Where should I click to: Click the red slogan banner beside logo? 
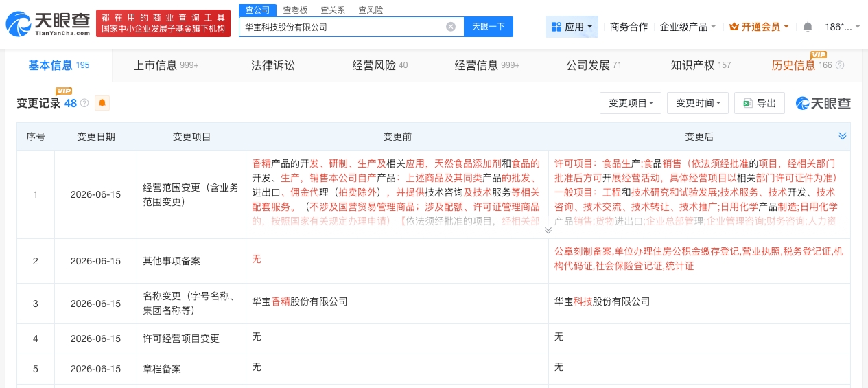tap(163, 24)
